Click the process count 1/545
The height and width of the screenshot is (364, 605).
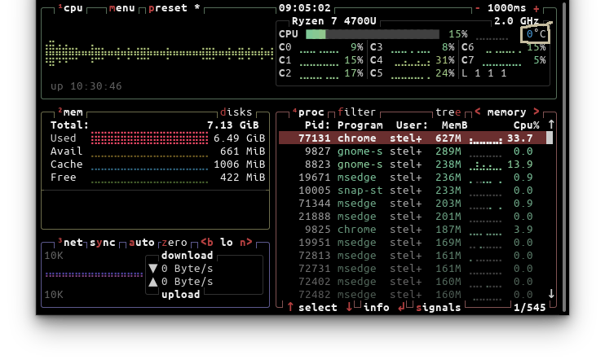529,307
